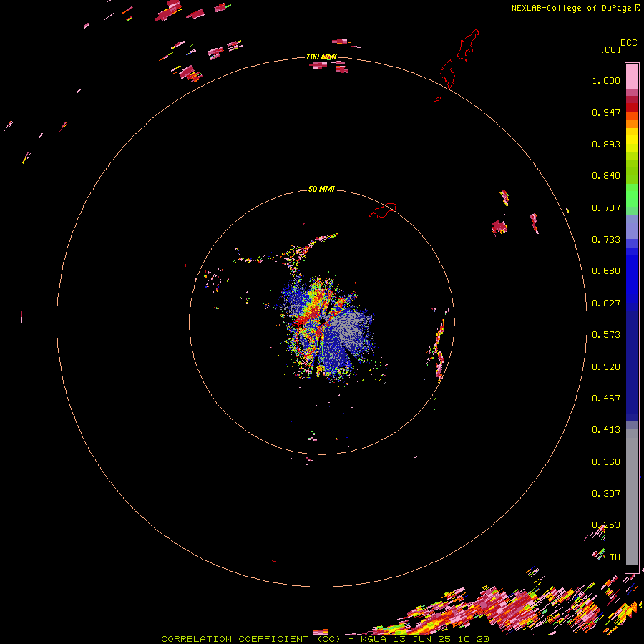Select the 0.520 scale value
644x644 pixels.
click(606, 367)
